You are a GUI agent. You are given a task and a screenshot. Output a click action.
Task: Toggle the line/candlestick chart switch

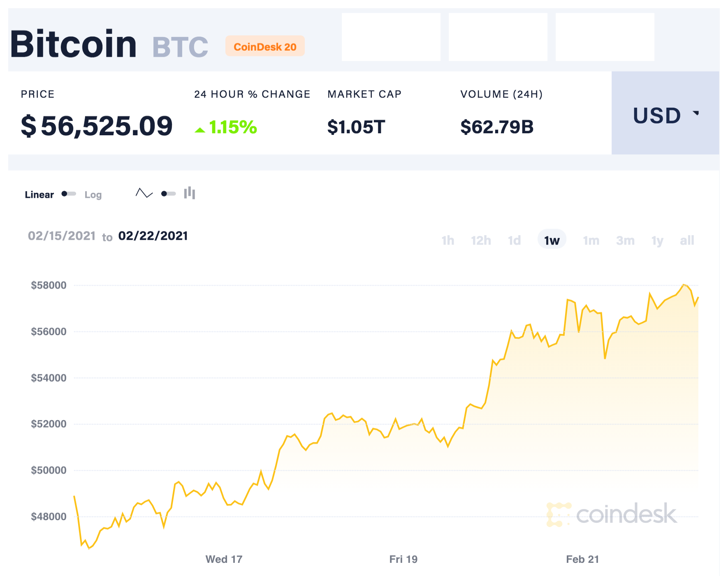[168, 194]
